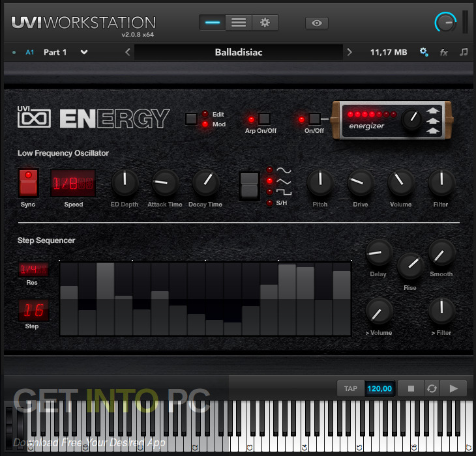Click the TAP tempo button
The width and height of the screenshot is (476, 456).
351,388
